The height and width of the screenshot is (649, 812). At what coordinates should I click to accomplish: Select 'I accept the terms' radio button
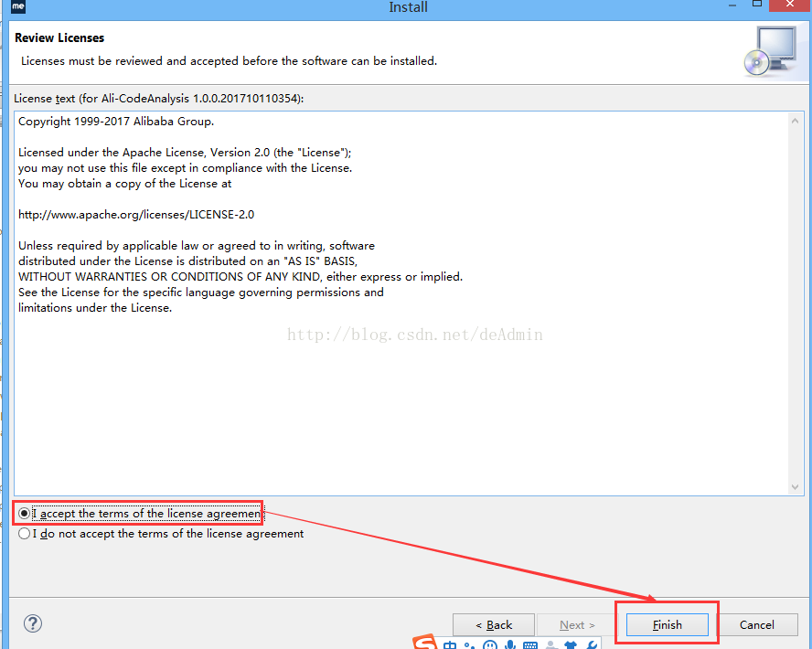point(25,514)
